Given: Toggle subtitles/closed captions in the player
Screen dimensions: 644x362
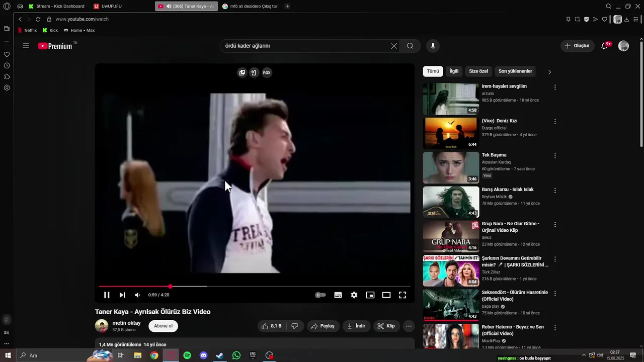Looking at the screenshot, I should pos(338,295).
